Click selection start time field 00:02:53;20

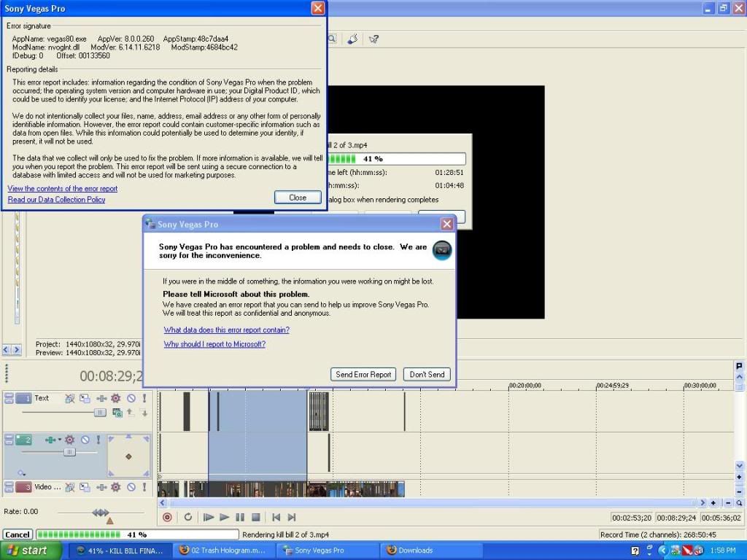(631, 518)
